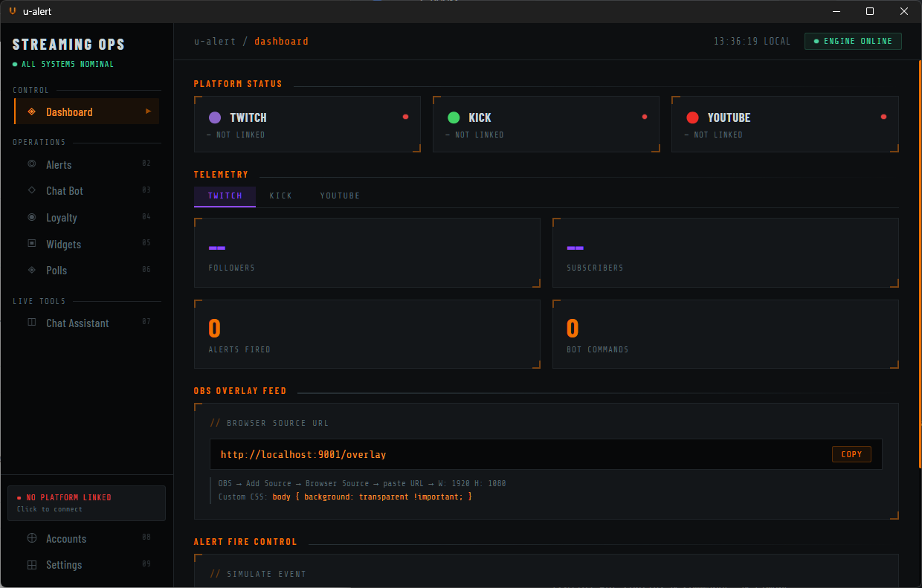This screenshot has width=922, height=588.
Task: Click the Alerts sidebar icon
Action: [31, 164]
